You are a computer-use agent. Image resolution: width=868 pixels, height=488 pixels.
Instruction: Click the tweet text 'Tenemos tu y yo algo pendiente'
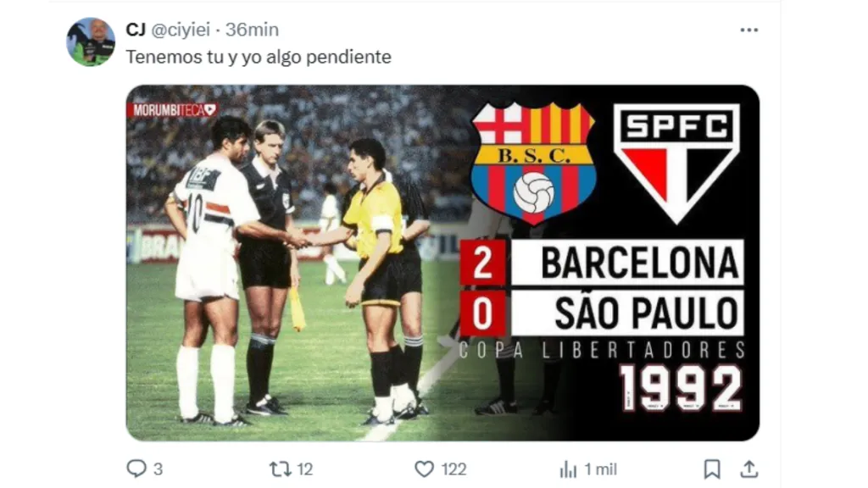[259, 57]
